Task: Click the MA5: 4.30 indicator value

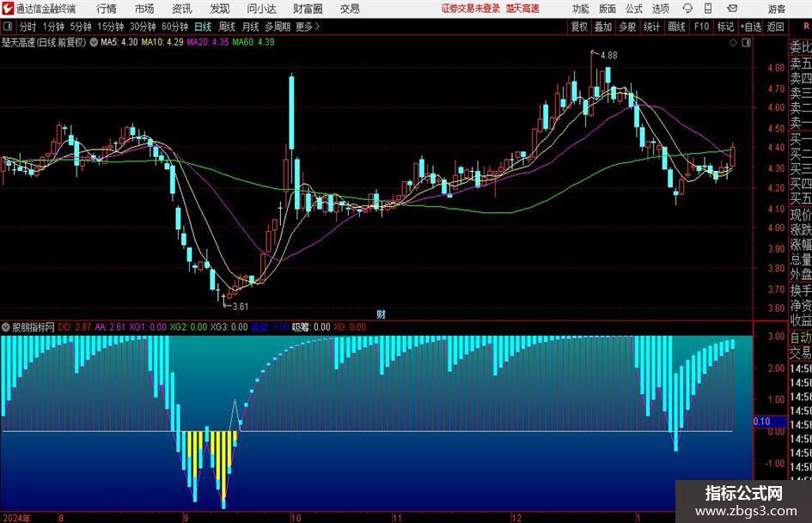Action: [119, 42]
